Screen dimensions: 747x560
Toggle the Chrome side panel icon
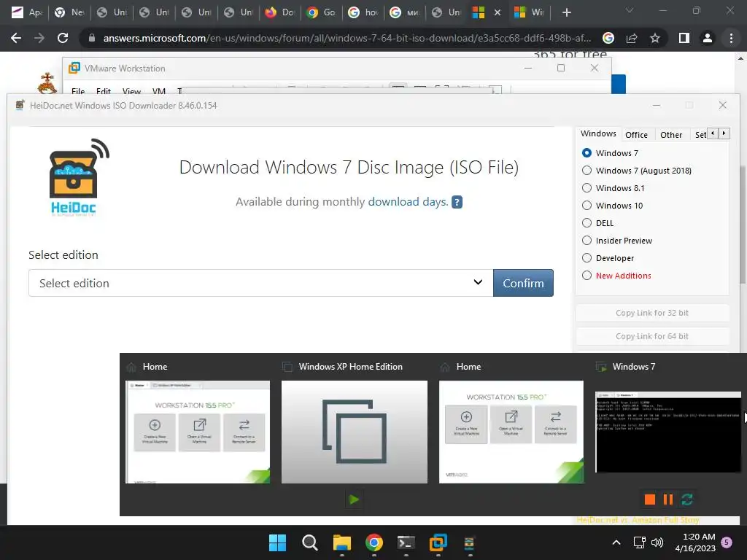(x=684, y=38)
